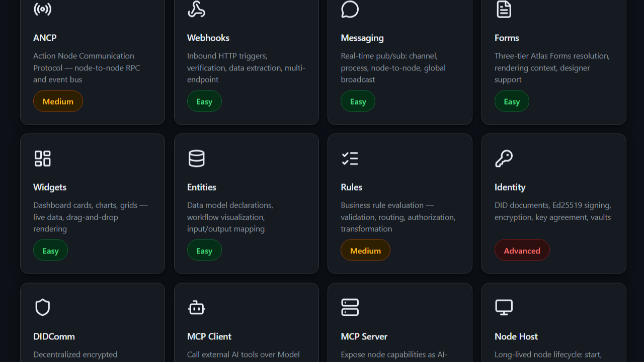Select the ANCP broadcast signal icon
Viewport: 644px width, 362px height.
(42, 9)
